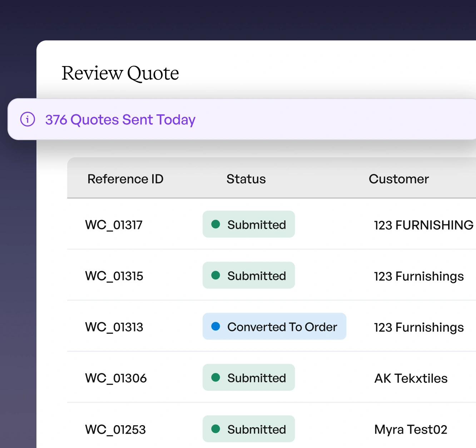Click the Converted To Order status badge
The width and height of the screenshot is (476, 448).
tap(274, 327)
